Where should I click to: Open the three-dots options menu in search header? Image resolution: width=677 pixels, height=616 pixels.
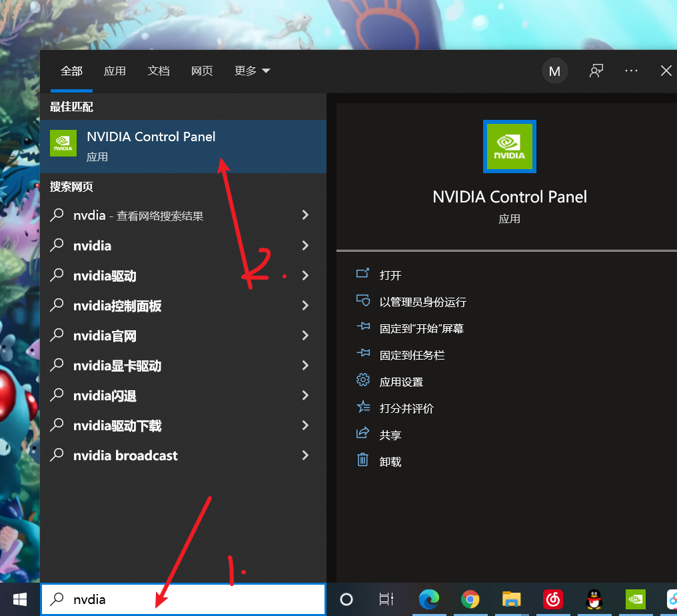631,71
